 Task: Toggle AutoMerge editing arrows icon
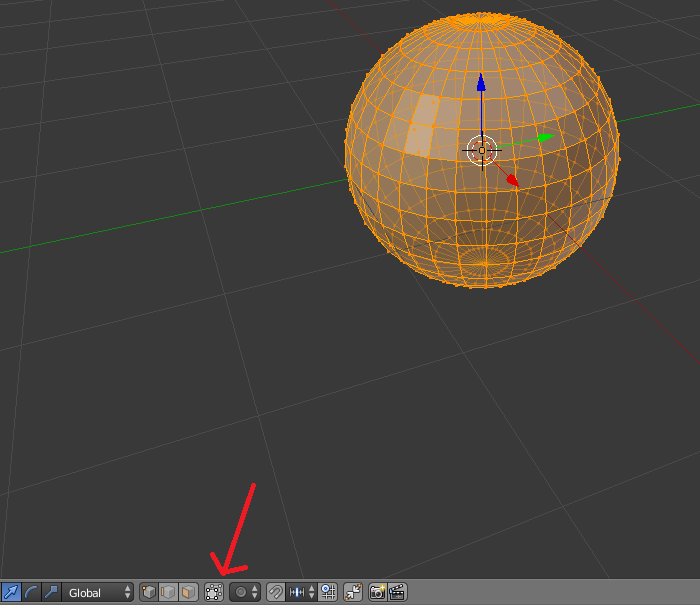pyautogui.click(x=353, y=592)
